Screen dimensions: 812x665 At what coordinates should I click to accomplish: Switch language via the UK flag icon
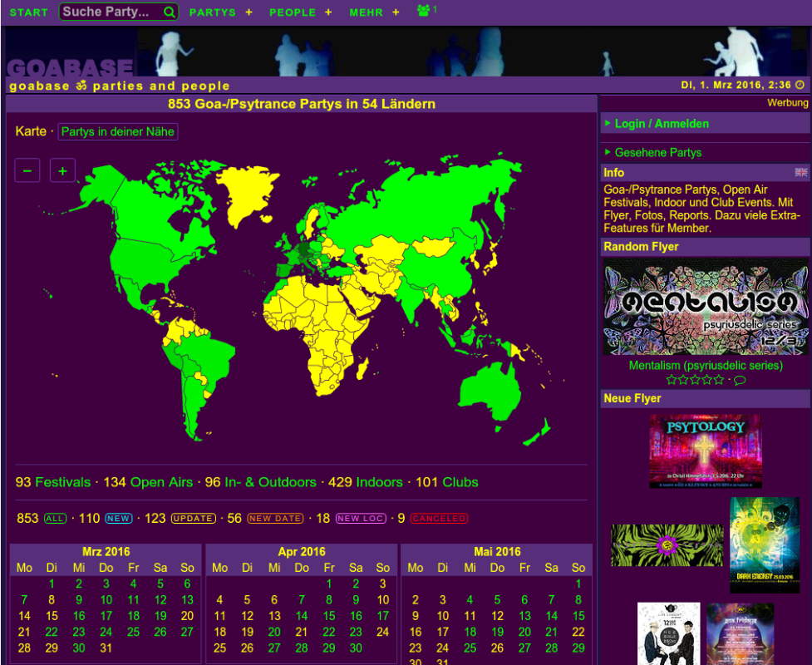tap(800, 173)
